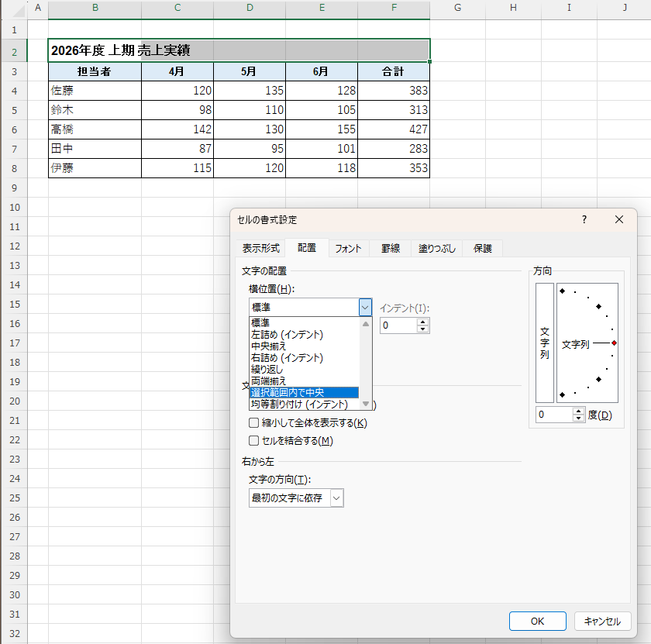Screen dimensions: 651x644
Task: Click the キャンセル button
Action: [x=602, y=622]
